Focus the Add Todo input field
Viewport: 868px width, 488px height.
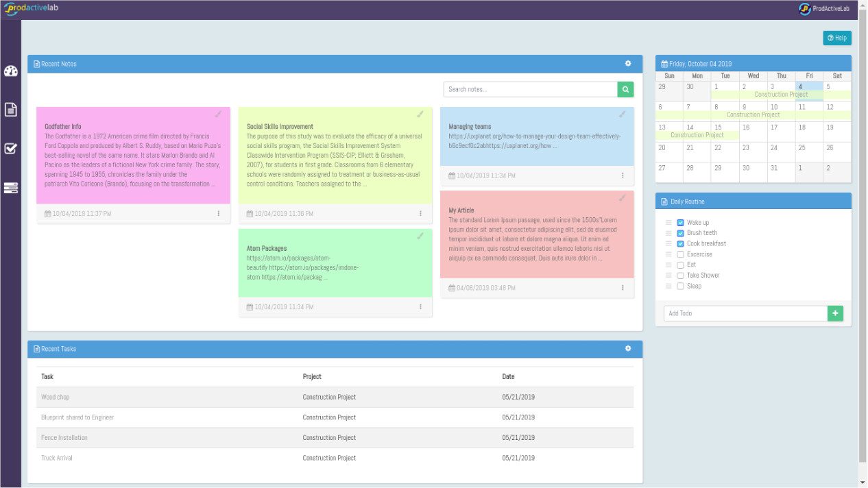coord(746,313)
